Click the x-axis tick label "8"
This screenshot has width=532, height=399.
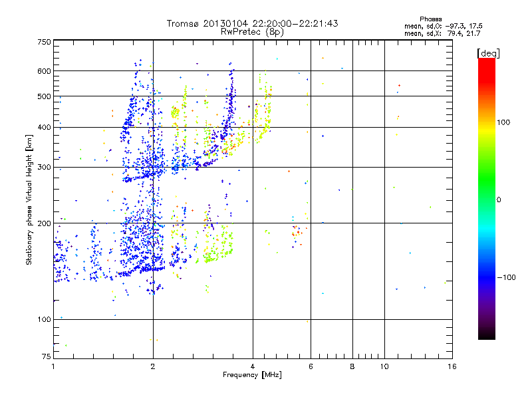pos(352,366)
